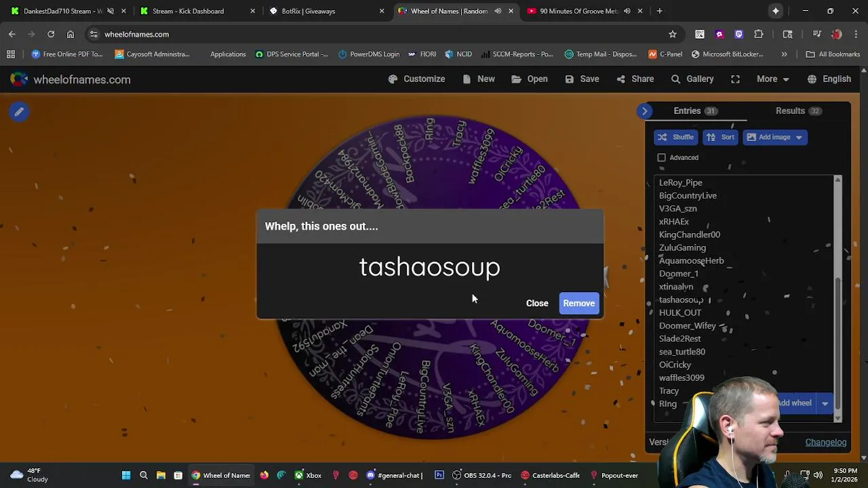868x488 pixels.
Task: Expand the More dropdown menu
Action: [773, 79]
